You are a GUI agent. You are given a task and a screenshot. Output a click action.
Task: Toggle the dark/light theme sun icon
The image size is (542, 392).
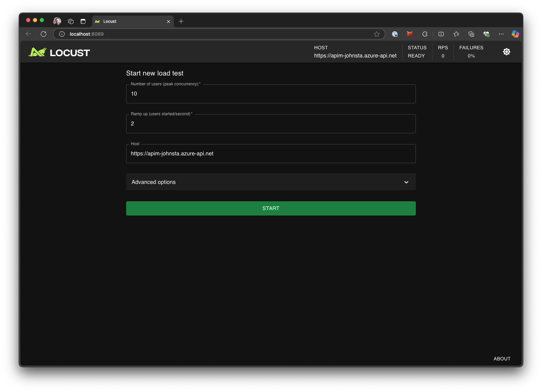click(x=506, y=52)
